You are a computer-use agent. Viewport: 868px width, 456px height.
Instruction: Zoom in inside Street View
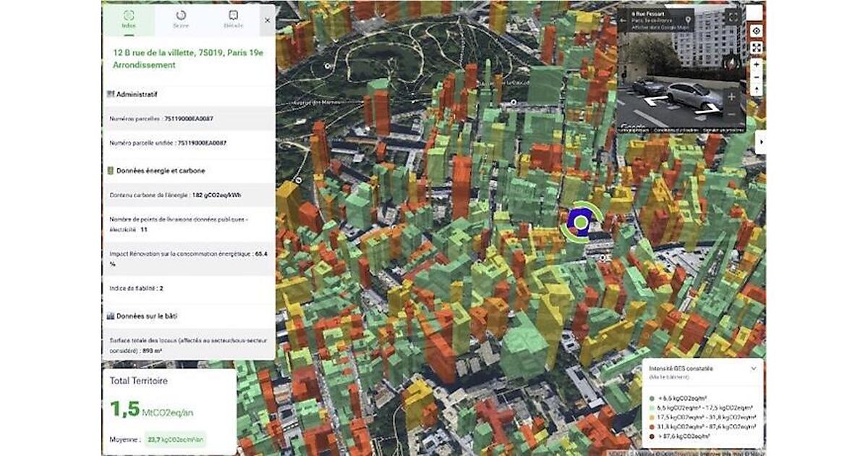731,96
